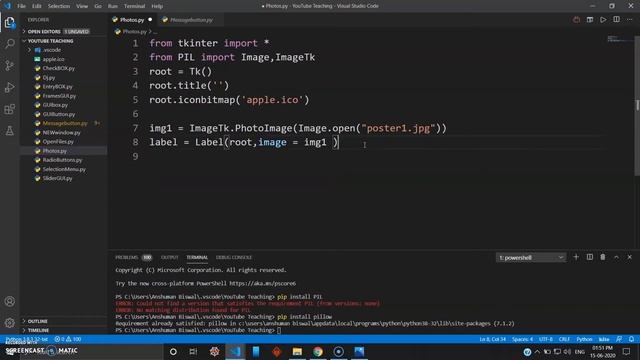Open apple.ico in the explorer

63,59
